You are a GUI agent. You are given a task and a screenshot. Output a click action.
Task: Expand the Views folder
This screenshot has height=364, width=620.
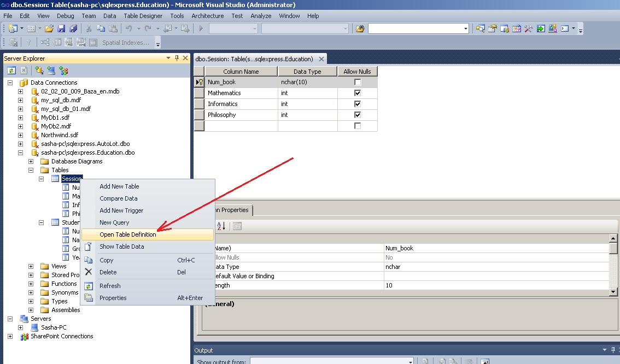[x=31, y=266]
